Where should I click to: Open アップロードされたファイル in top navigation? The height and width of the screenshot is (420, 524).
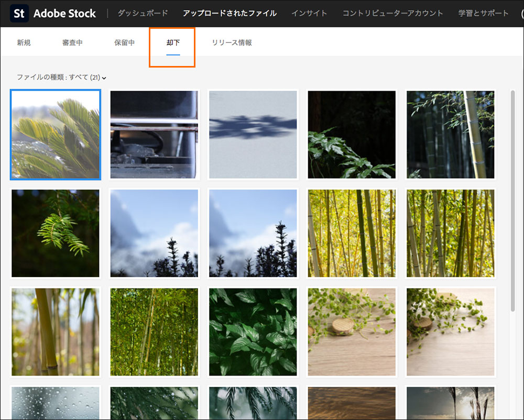click(230, 13)
